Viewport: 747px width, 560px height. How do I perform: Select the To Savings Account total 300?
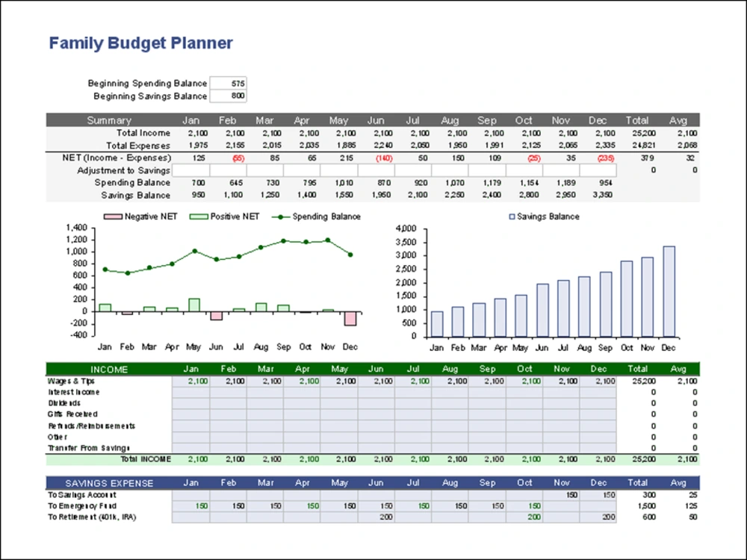pyautogui.click(x=649, y=495)
